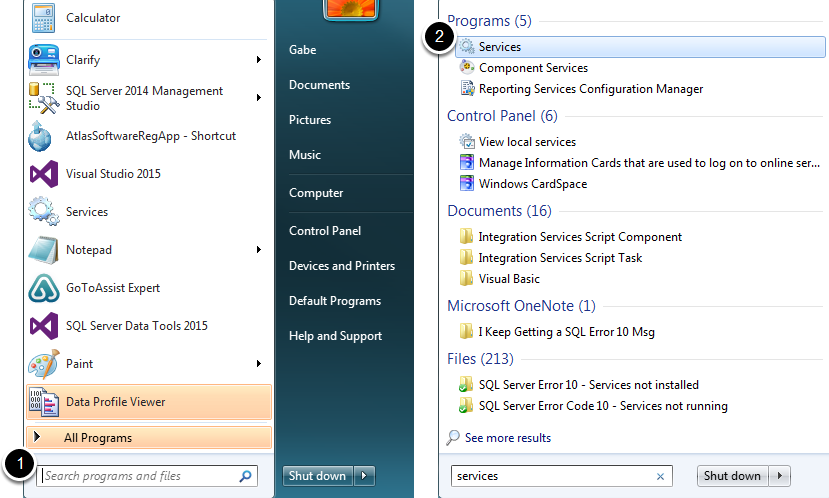
Task: Open the Notepad icon
Action: (43, 250)
